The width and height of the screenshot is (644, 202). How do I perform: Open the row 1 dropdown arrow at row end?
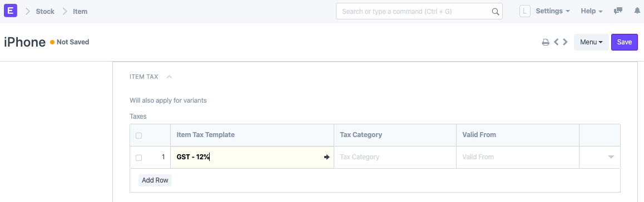pos(611,157)
